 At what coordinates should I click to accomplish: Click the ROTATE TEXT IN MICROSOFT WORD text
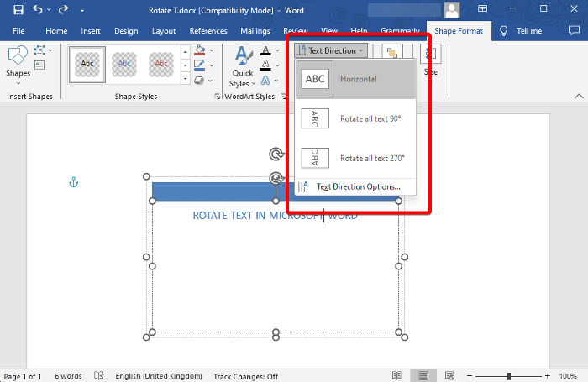276,216
